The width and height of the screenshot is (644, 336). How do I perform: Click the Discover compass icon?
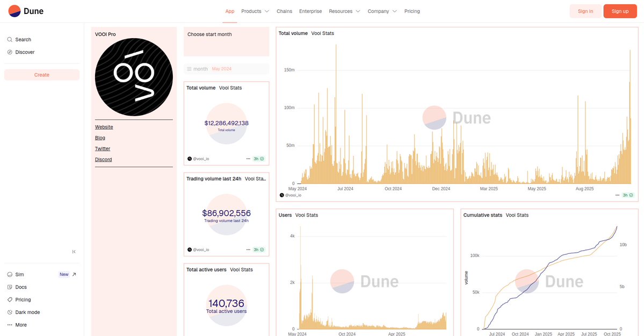click(10, 52)
